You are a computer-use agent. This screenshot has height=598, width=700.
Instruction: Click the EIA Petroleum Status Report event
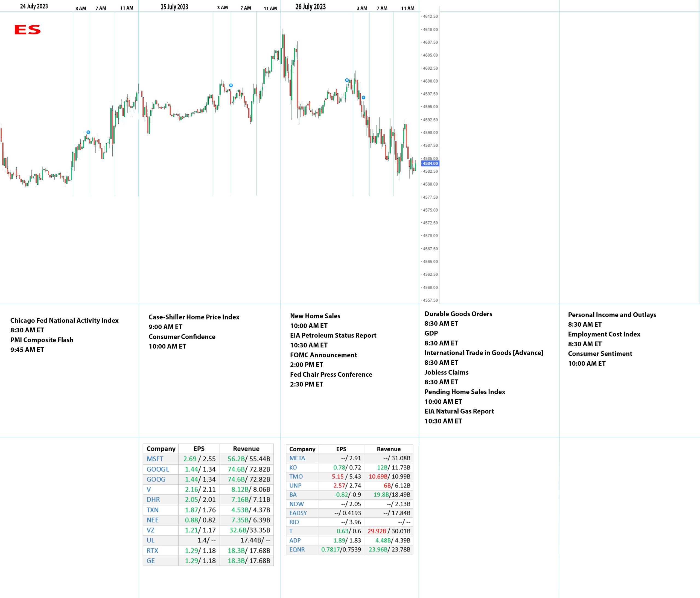coord(333,335)
